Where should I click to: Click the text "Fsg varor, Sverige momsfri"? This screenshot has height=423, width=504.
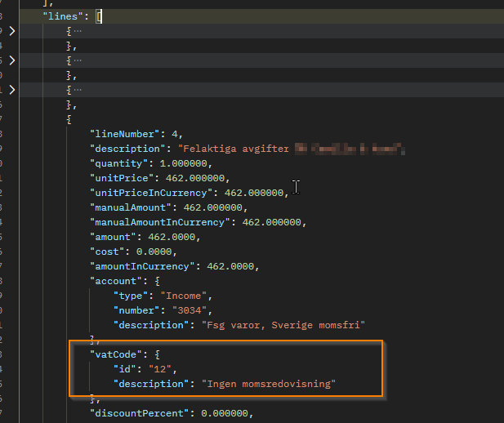[283, 325]
